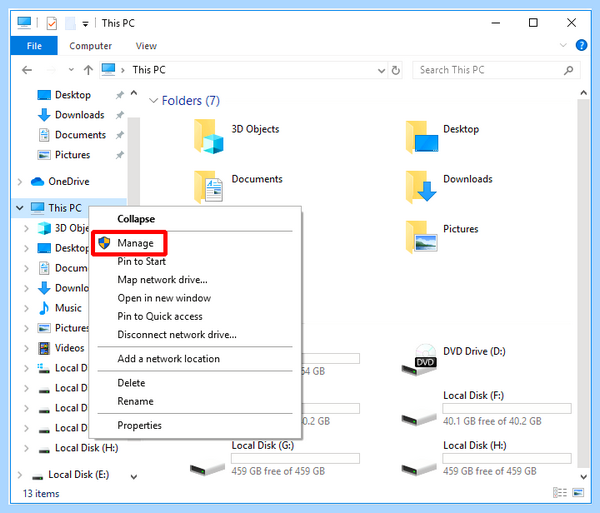600x513 pixels.
Task: Open the address bar history dropdown
Action: click(381, 70)
